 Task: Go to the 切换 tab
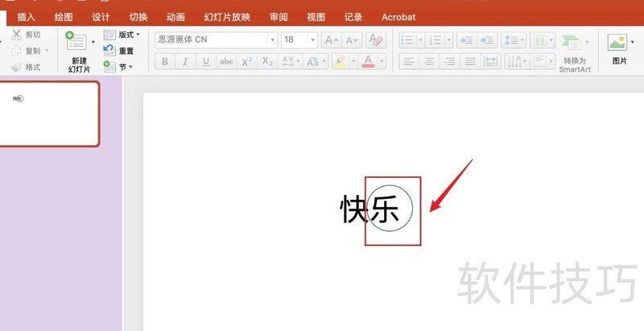point(138,17)
